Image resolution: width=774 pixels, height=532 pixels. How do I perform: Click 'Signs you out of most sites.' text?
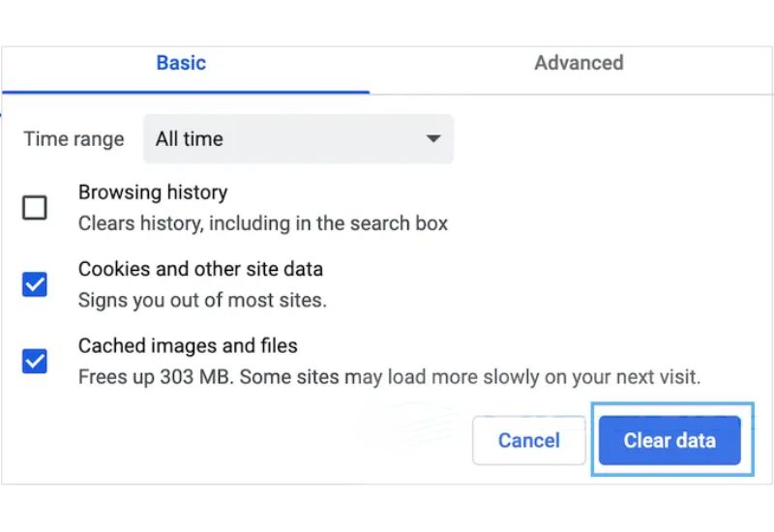coord(202,300)
